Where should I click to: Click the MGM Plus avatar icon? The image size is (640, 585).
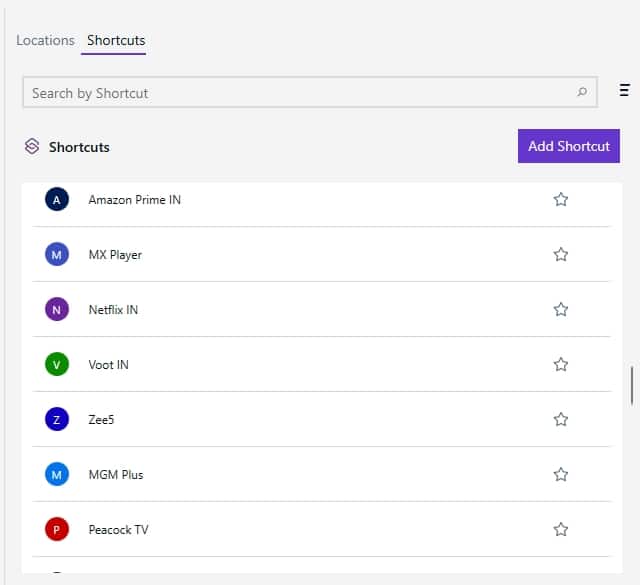57,474
